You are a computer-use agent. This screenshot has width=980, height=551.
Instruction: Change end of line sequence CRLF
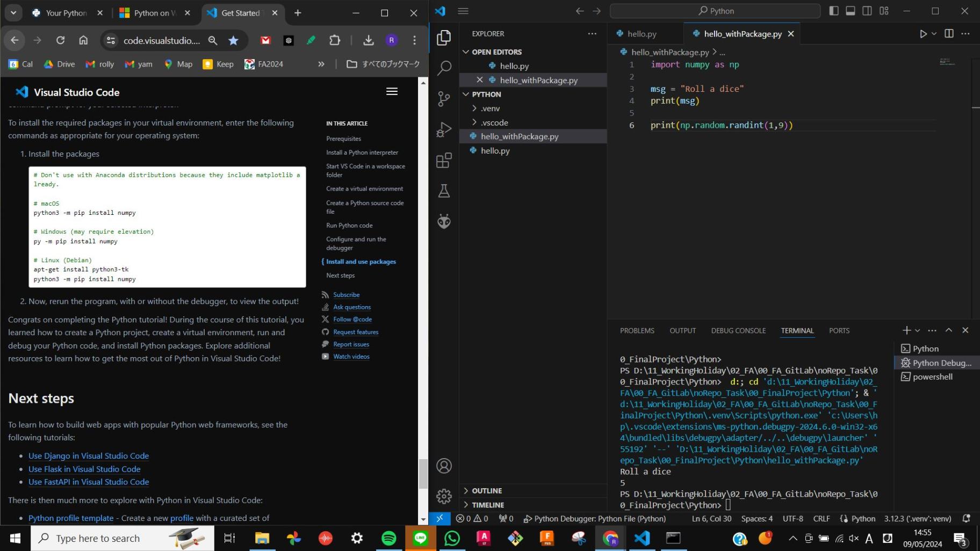click(822, 519)
